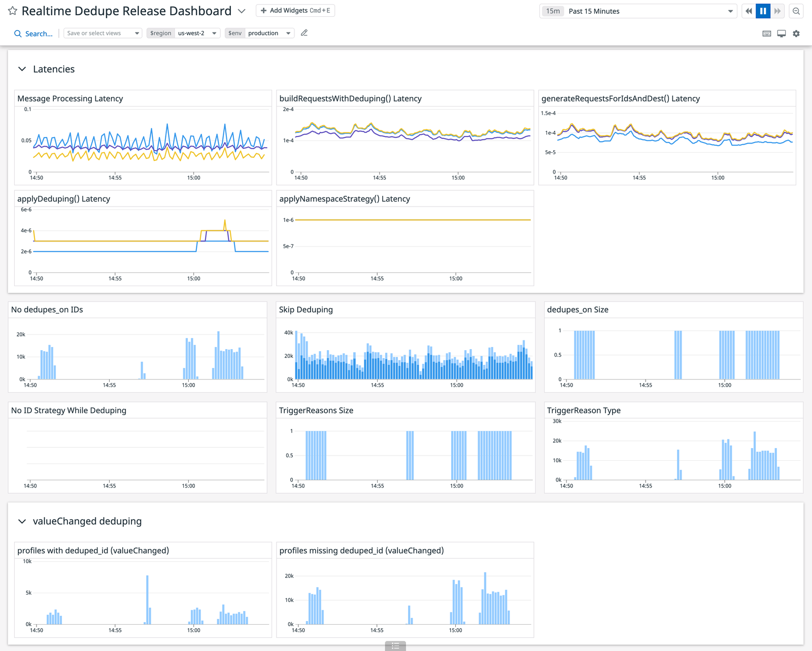Open the $region us-west-2 variable dropdown
Screen dimensions: 812x651
(x=183, y=33)
